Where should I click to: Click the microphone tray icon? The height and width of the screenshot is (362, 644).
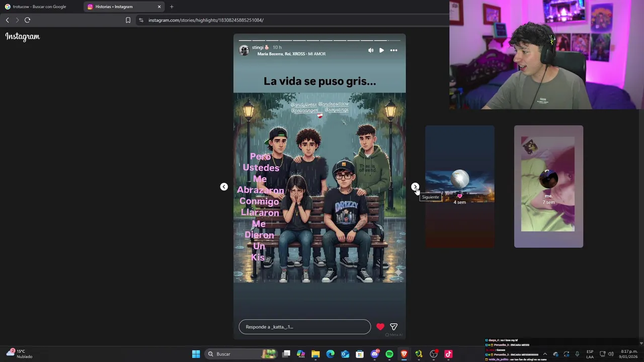[577, 354]
